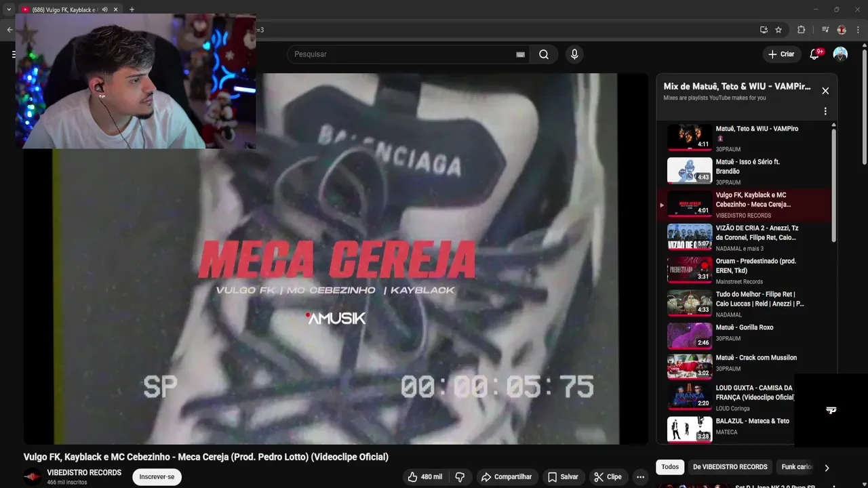Open the tab search dropdown arrow
The image size is (868, 488).
[x=9, y=9]
